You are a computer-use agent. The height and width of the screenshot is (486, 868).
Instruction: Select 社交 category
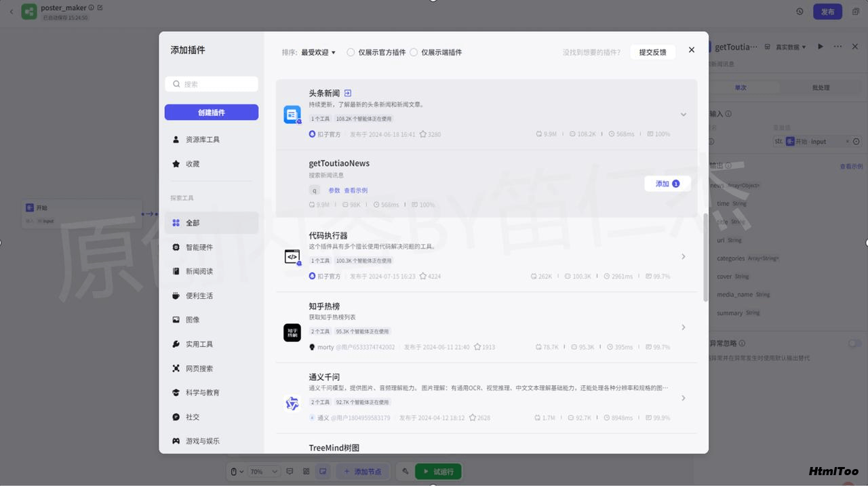coord(212,417)
